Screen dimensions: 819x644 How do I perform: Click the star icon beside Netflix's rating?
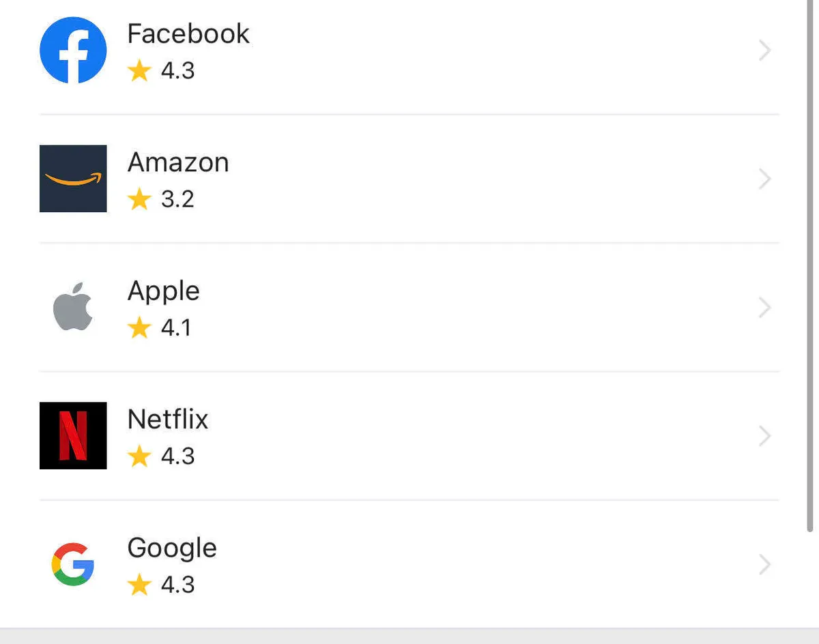point(139,456)
